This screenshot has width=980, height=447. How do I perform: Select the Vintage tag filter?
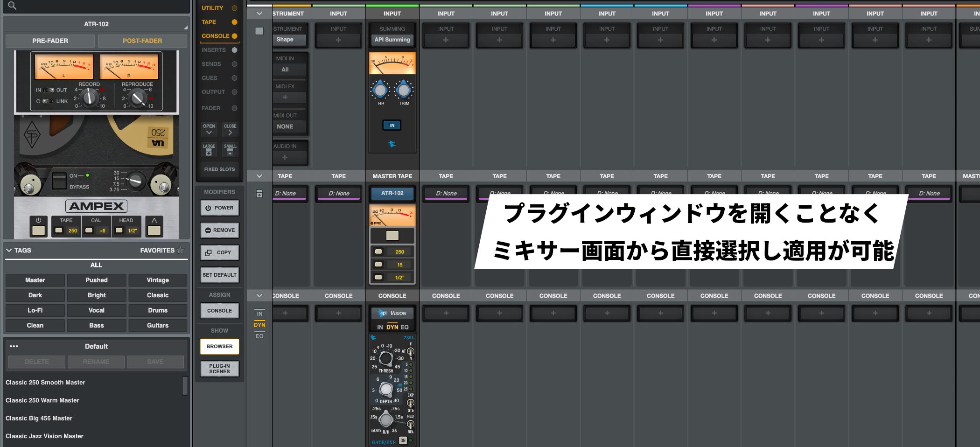click(158, 280)
